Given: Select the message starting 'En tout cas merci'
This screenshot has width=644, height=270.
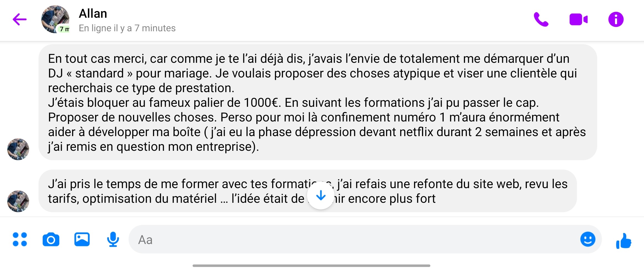Looking at the screenshot, I should (317, 102).
